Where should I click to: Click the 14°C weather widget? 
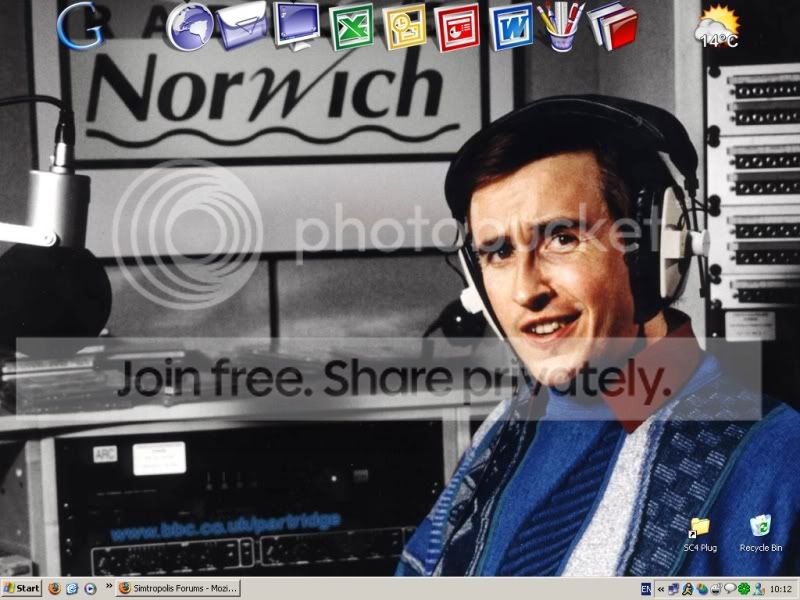point(718,27)
